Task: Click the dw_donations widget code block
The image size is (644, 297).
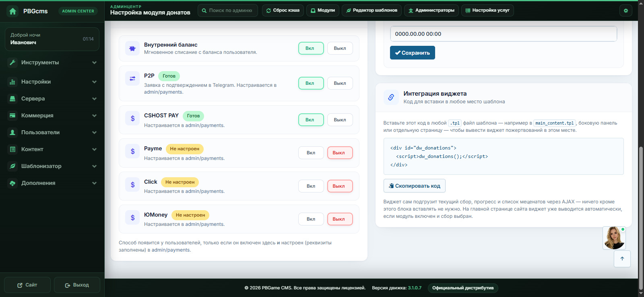Action: [504, 156]
